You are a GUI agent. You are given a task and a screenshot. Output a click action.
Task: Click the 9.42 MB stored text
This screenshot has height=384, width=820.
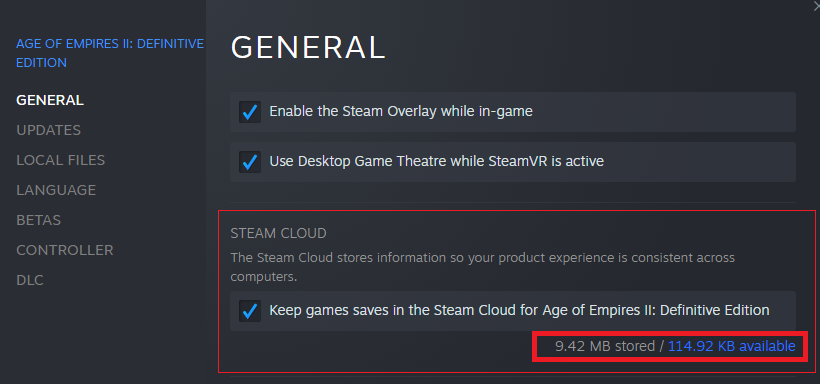click(605, 346)
